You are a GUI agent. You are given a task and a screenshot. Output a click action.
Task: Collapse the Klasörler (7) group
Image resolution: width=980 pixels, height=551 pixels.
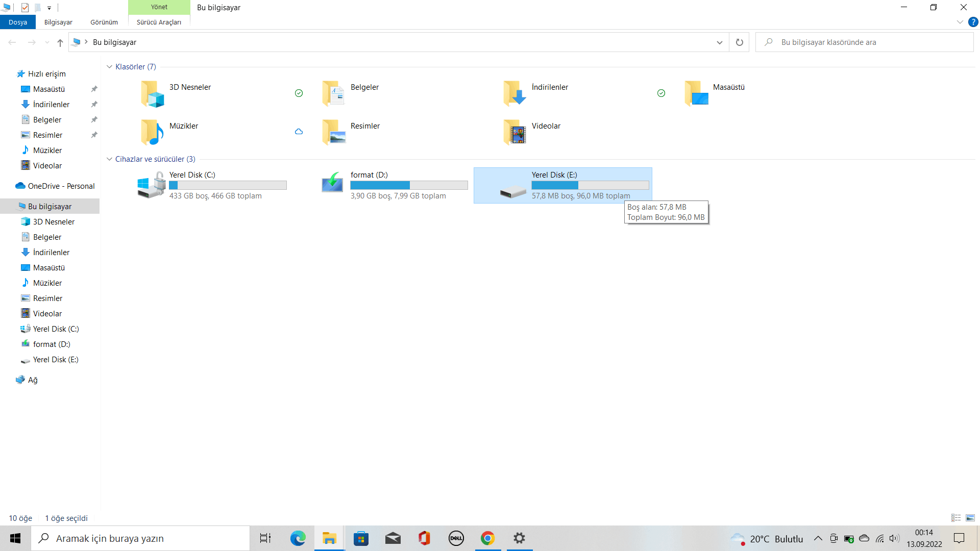pos(109,67)
